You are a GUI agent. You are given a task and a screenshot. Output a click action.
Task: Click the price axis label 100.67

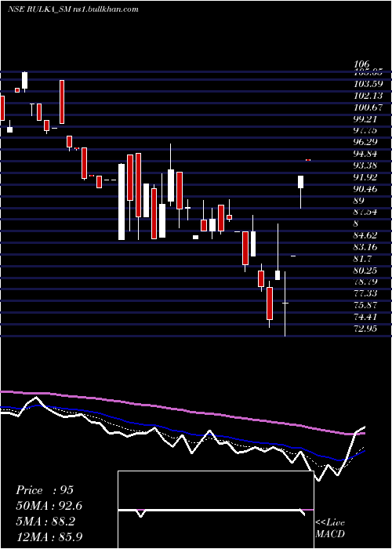coord(368,107)
